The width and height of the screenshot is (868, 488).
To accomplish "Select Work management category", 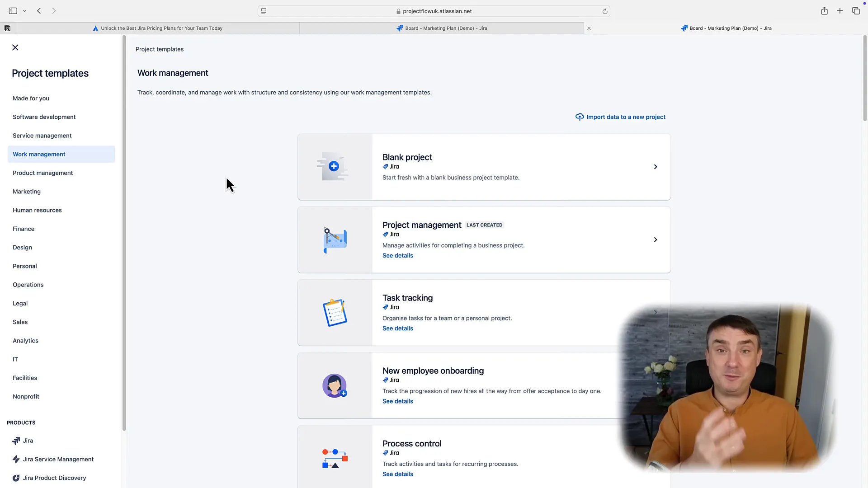I will point(61,154).
